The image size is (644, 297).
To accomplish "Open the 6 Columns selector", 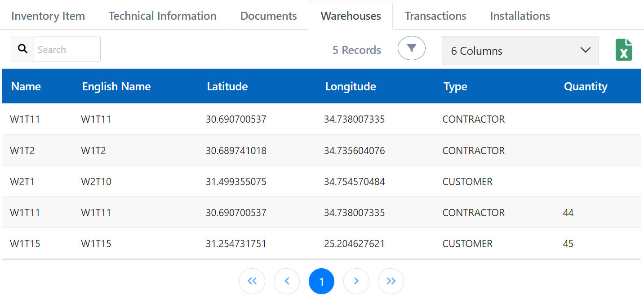I will (x=520, y=50).
